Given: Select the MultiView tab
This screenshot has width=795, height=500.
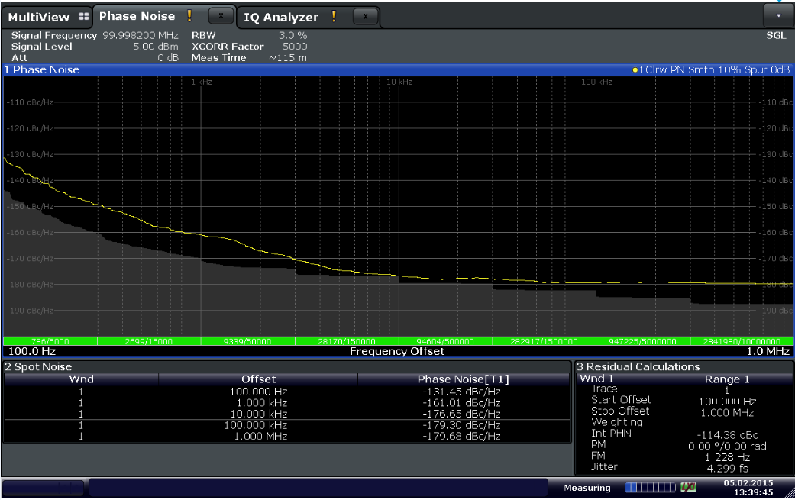Looking at the screenshot, I should (x=40, y=17).
